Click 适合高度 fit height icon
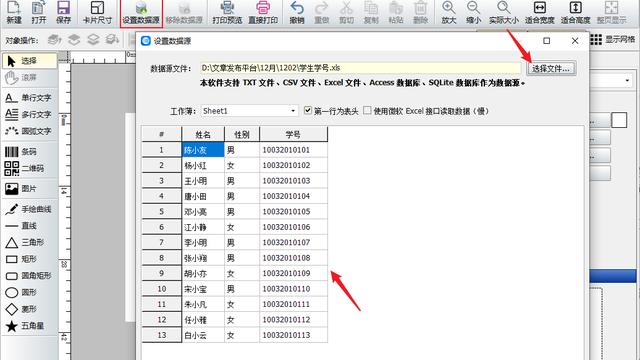The width and height of the screenshot is (640, 360). [576, 12]
